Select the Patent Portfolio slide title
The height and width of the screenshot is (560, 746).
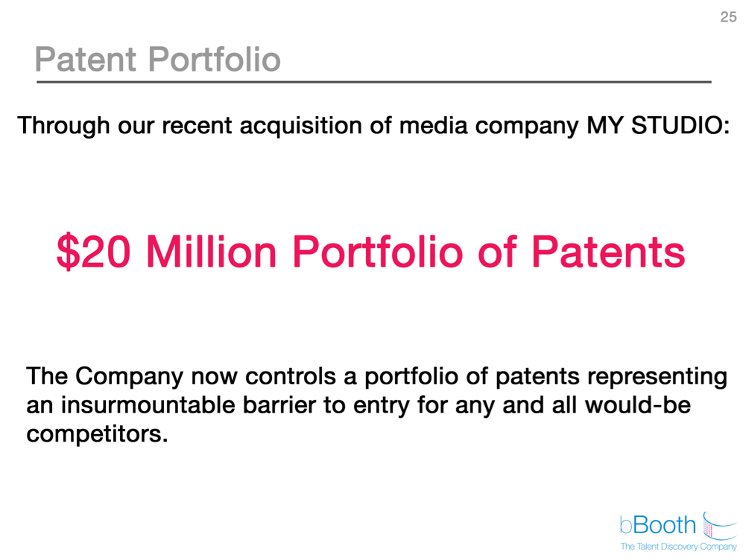pos(157,59)
